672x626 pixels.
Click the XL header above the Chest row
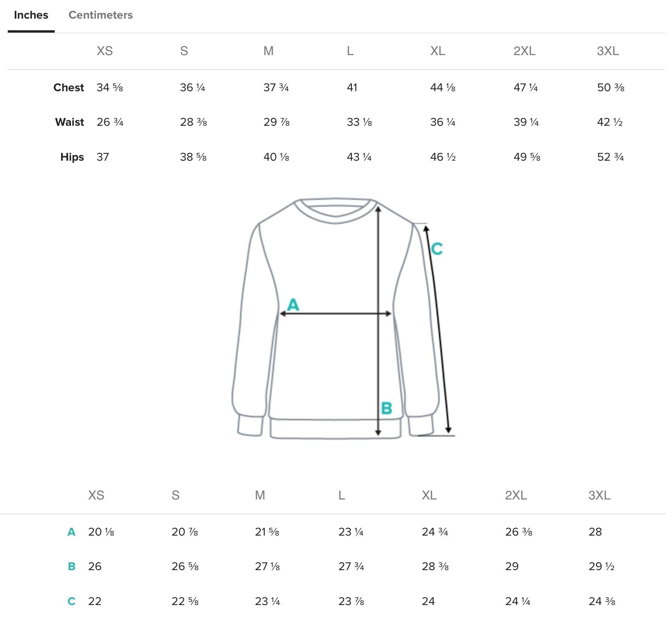coord(438,51)
